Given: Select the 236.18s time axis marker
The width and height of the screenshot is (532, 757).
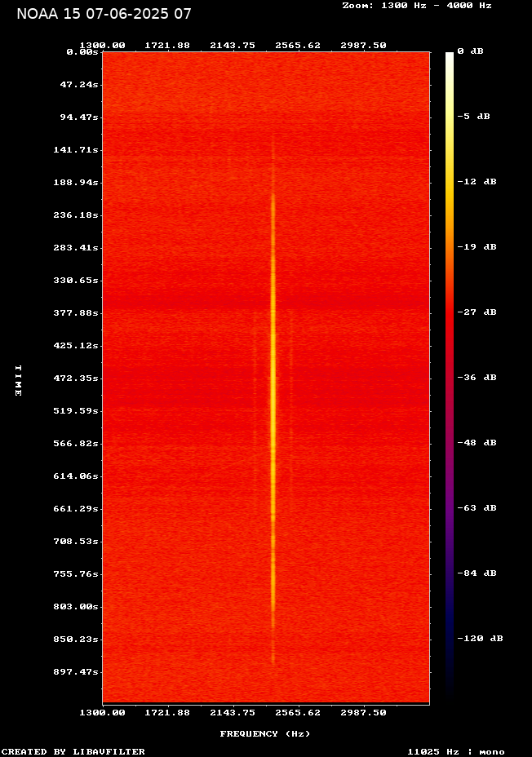Looking at the screenshot, I should [78, 215].
